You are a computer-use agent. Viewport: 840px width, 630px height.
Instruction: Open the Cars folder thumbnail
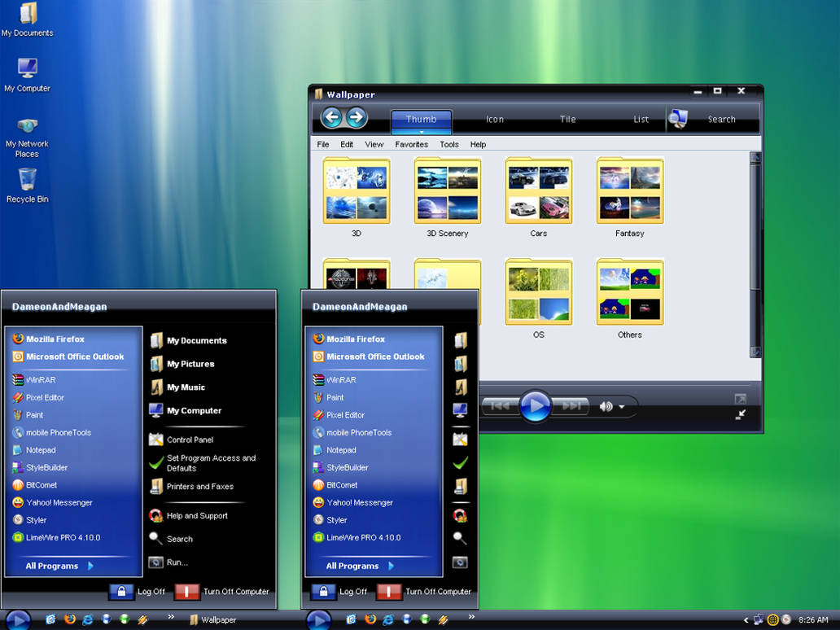tap(538, 192)
